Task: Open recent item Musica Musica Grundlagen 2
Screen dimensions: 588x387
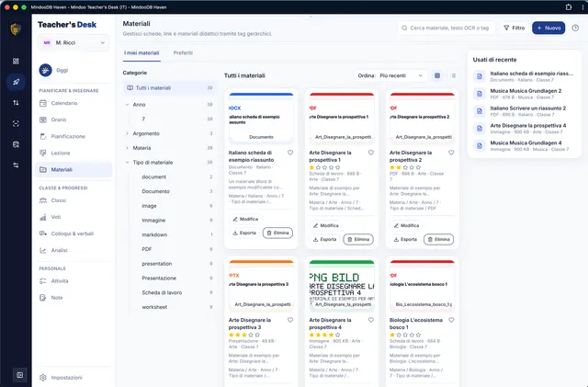Action: [x=526, y=94]
